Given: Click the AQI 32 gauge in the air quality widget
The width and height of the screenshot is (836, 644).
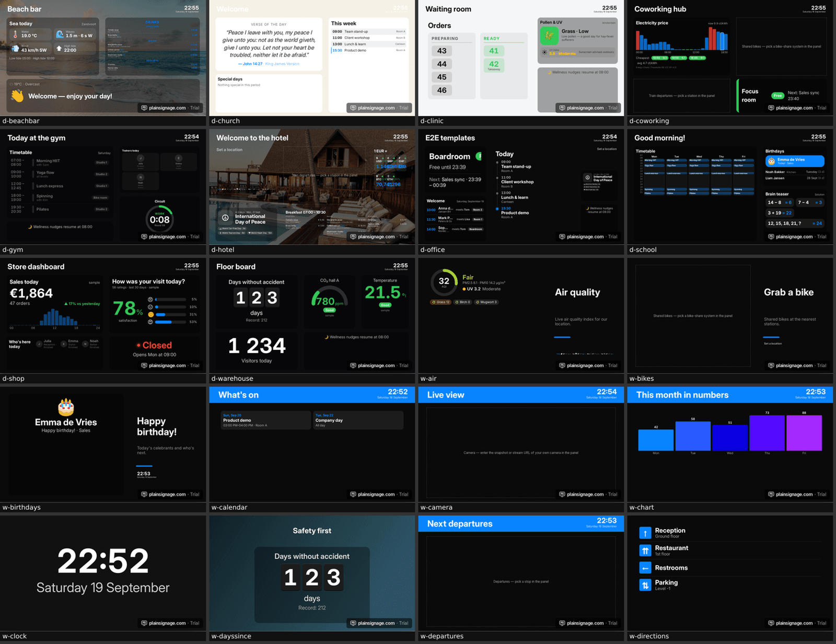Looking at the screenshot, I should pyautogui.click(x=444, y=282).
